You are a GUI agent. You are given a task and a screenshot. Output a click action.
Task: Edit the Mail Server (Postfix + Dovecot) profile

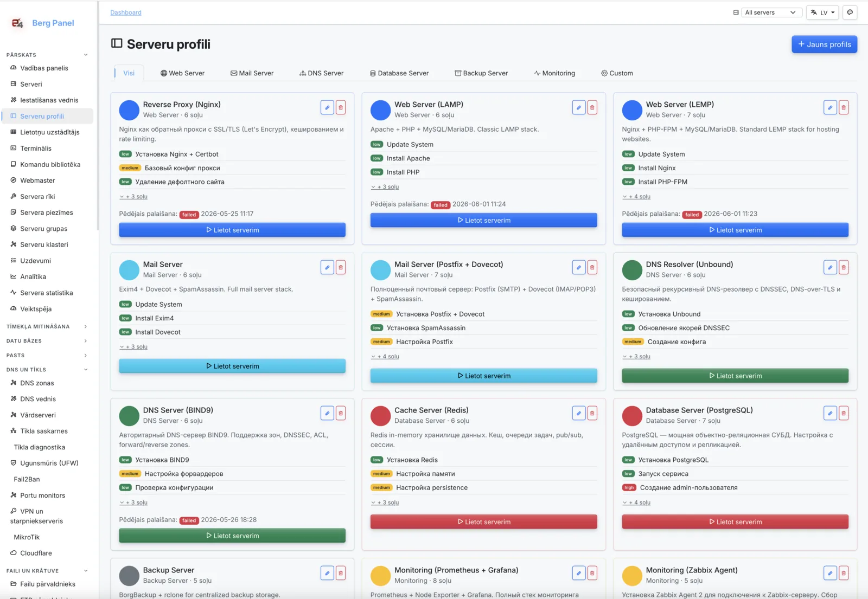(x=579, y=267)
